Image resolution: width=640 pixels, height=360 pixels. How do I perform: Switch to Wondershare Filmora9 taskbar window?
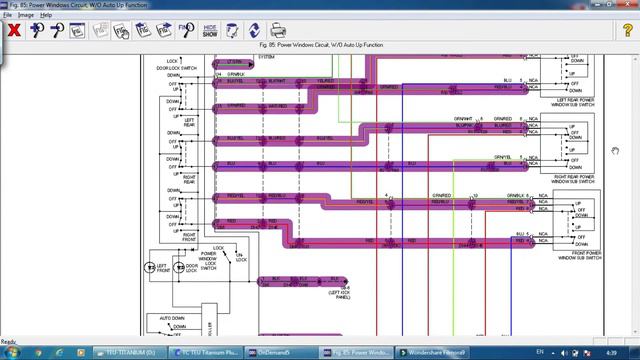(x=433, y=353)
